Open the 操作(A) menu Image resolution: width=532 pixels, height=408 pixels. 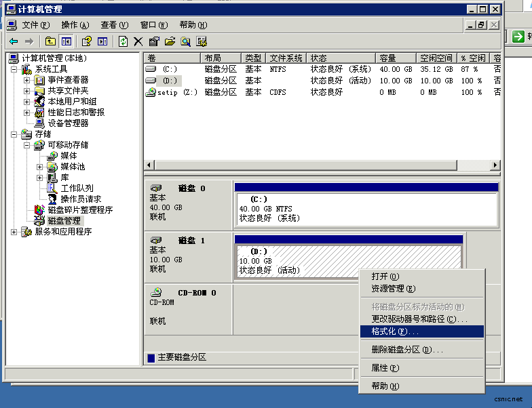[75, 25]
